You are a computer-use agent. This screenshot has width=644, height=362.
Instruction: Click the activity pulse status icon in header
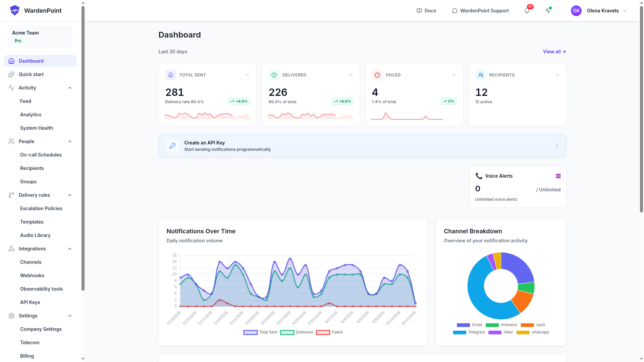click(x=548, y=11)
